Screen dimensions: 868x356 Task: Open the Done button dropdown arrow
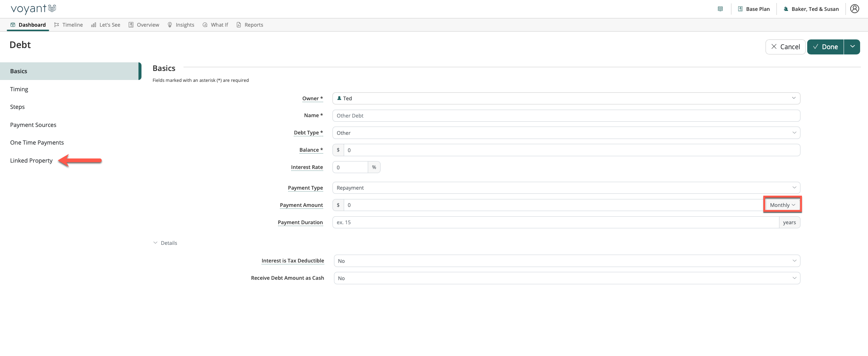pyautogui.click(x=852, y=47)
